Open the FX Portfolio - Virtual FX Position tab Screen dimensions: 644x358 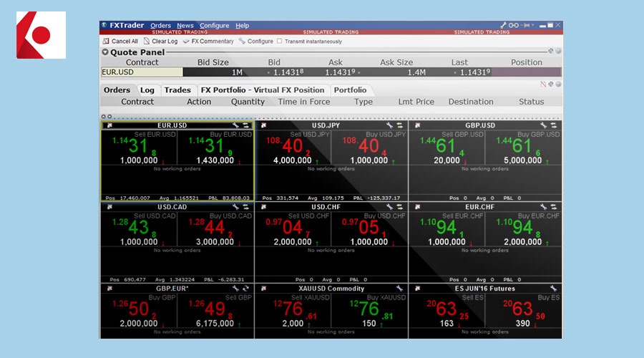[263, 90]
